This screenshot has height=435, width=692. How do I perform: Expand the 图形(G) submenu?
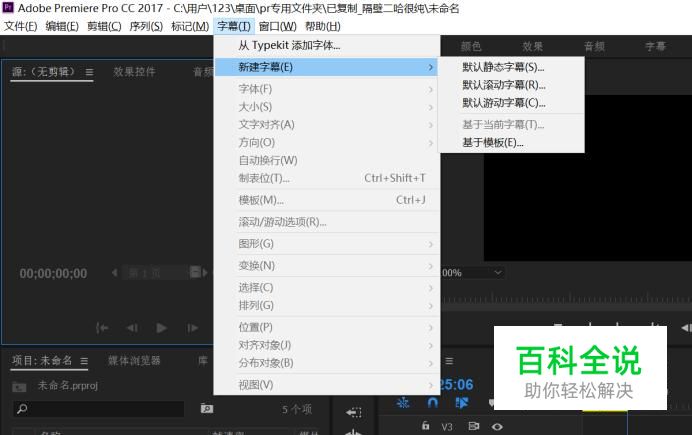tap(327, 244)
